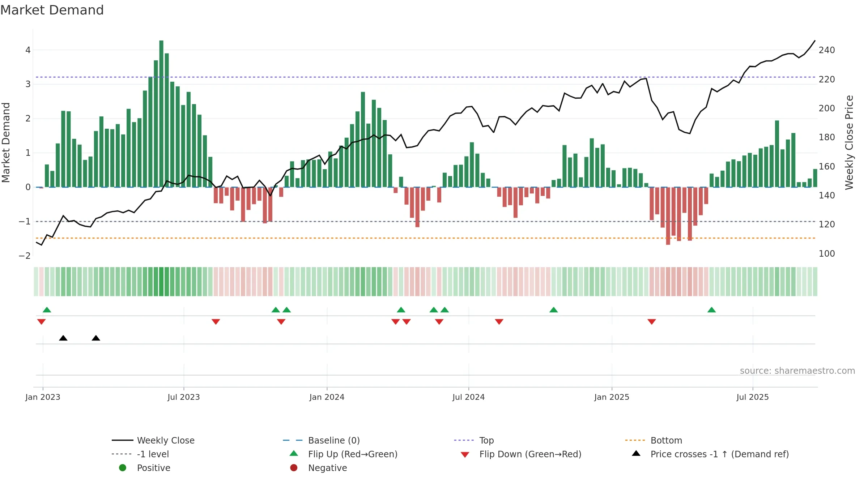Image resolution: width=868 pixels, height=488 pixels.
Task: Click the tallest green demand bar above 4
Action: [x=161, y=114]
